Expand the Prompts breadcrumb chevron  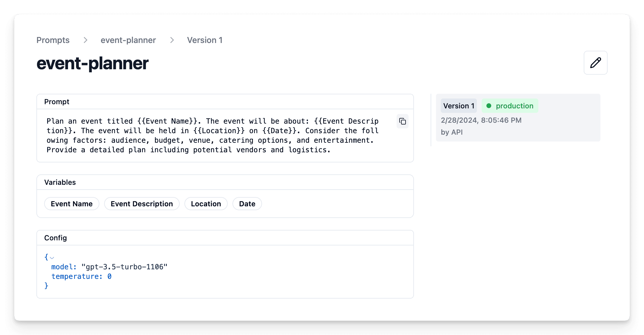click(x=85, y=40)
